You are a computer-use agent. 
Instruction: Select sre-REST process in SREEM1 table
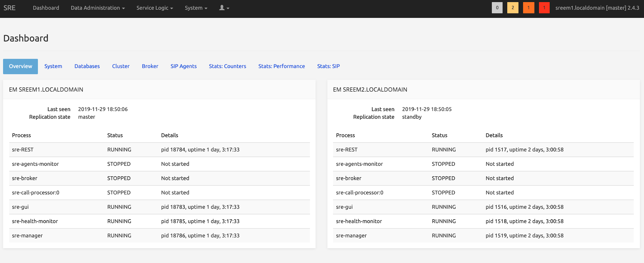pyautogui.click(x=23, y=150)
